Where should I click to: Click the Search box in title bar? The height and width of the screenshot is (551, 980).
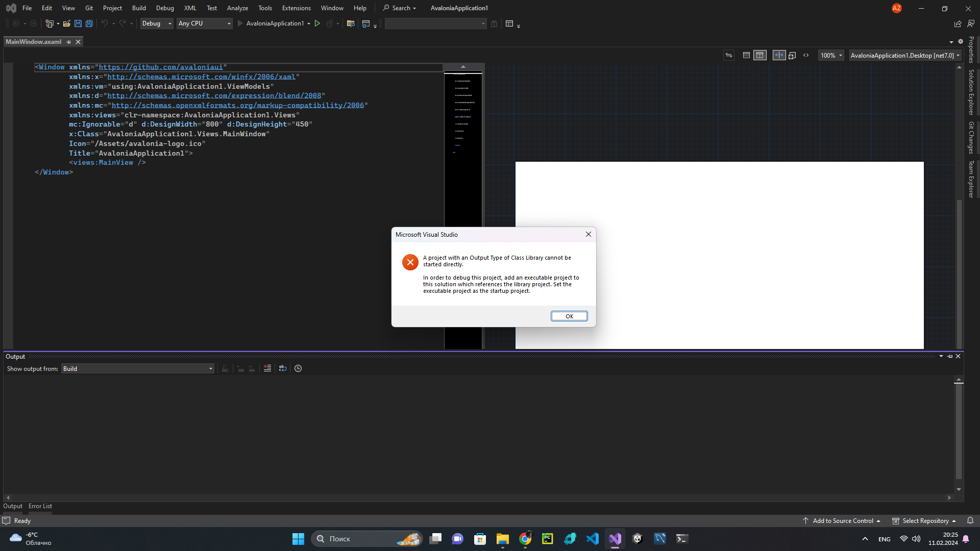(x=400, y=8)
